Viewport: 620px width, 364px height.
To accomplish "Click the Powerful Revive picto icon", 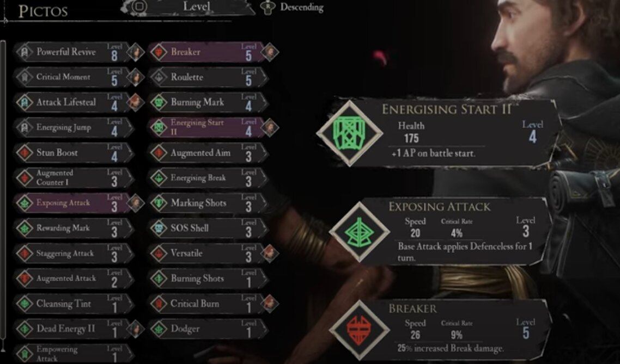I will [25, 52].
